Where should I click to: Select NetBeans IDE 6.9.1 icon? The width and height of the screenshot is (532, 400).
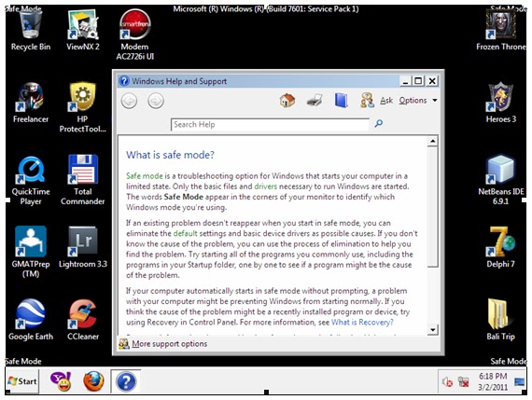(x=501, y=180)
